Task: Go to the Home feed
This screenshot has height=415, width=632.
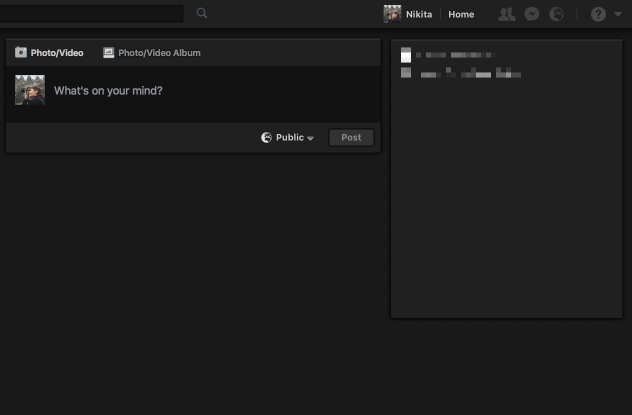Action: point(461,15)
